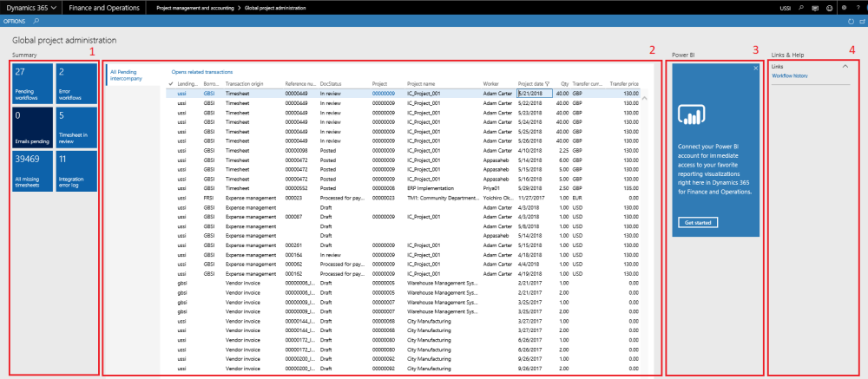Open the search icon in the top bar
868x379 pixels.
click(x=801, y=9)
